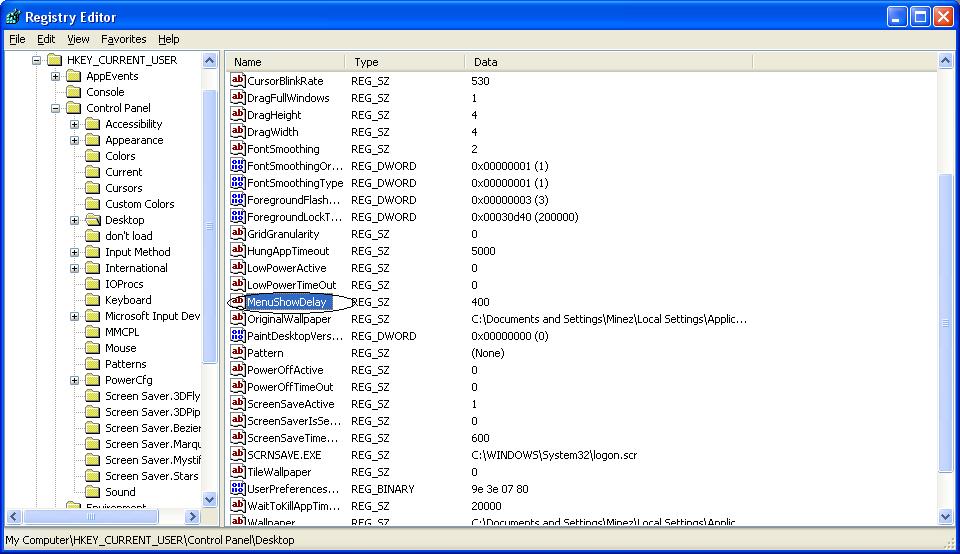Sort values by the Data column header

609,62
